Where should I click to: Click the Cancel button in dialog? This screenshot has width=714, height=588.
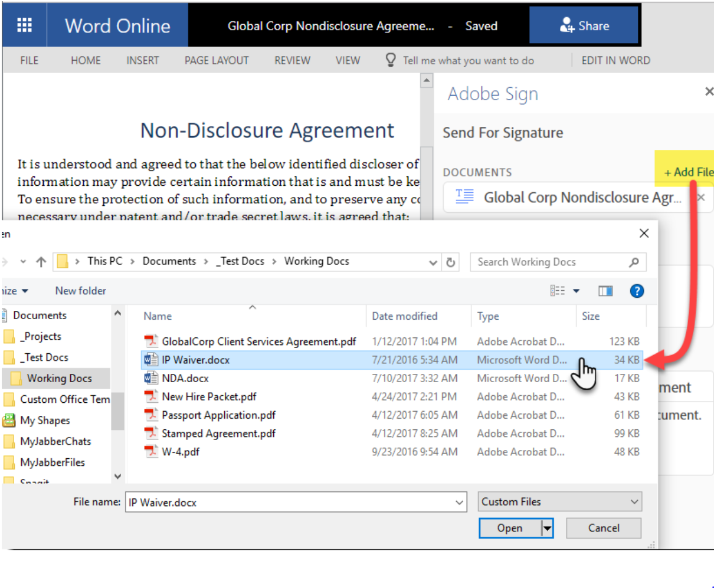603,528
